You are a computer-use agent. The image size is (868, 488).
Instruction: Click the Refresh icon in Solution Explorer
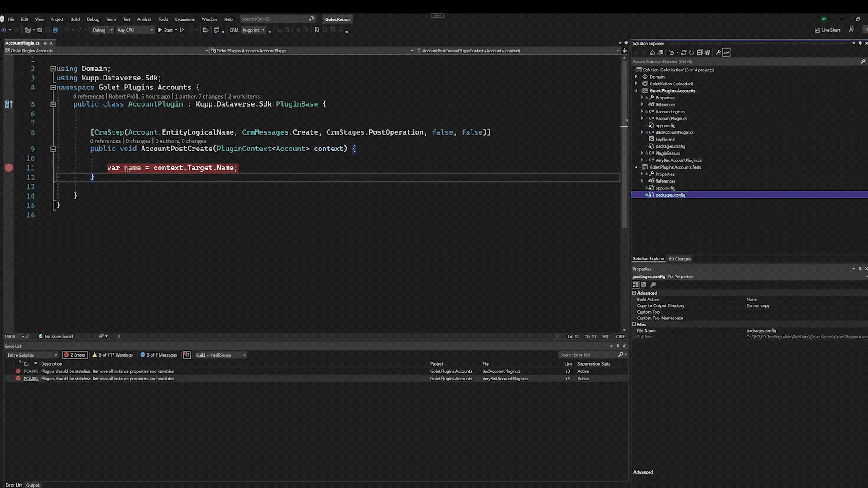pos(692,52)
